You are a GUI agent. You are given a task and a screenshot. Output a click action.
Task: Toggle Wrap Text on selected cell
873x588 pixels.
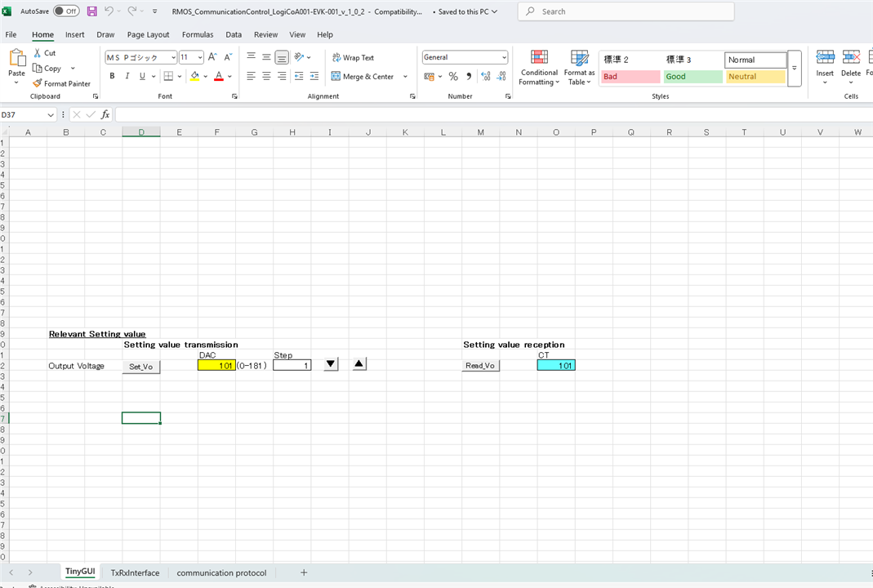coord(353,58)
